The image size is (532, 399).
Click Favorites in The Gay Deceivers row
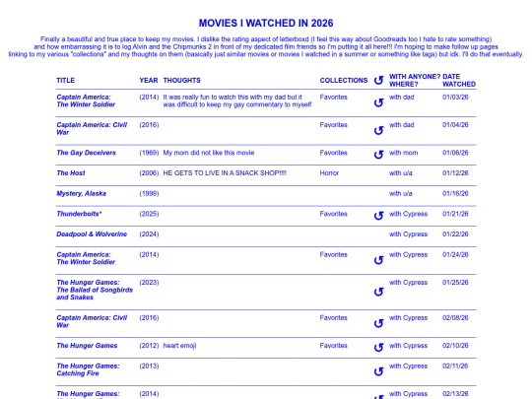[334, 153]
